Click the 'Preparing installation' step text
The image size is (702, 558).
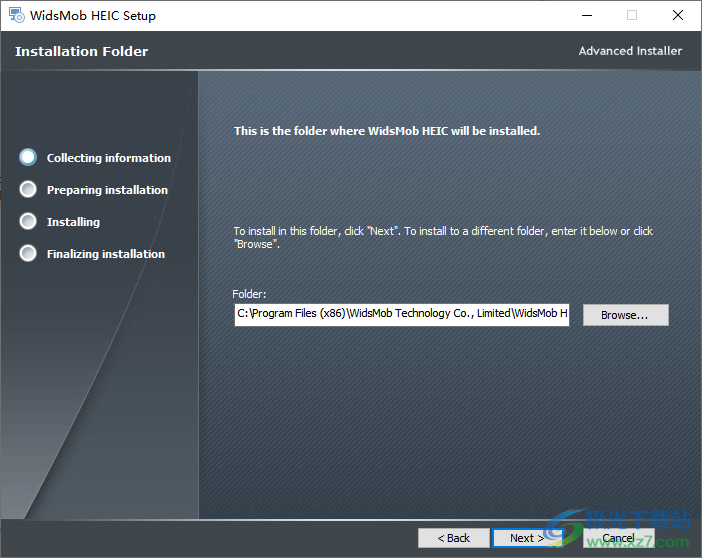[107, 190]
